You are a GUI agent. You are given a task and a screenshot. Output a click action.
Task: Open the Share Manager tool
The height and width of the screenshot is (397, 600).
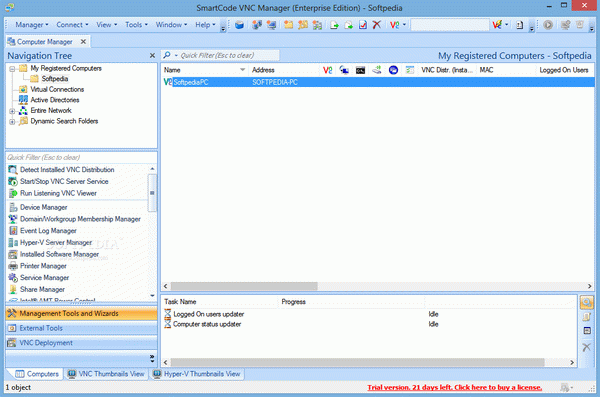(42, 289)
